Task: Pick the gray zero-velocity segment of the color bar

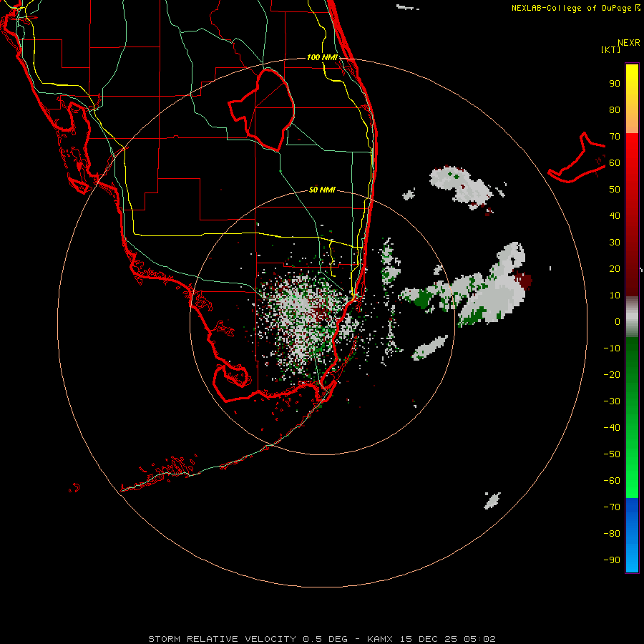Action: click(632, 317)
